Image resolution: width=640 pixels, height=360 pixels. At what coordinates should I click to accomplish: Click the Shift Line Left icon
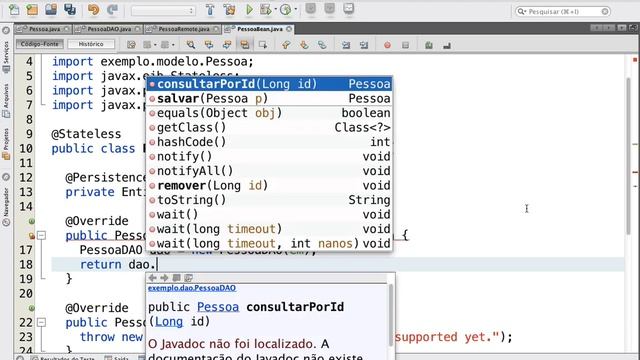(346, 45)
